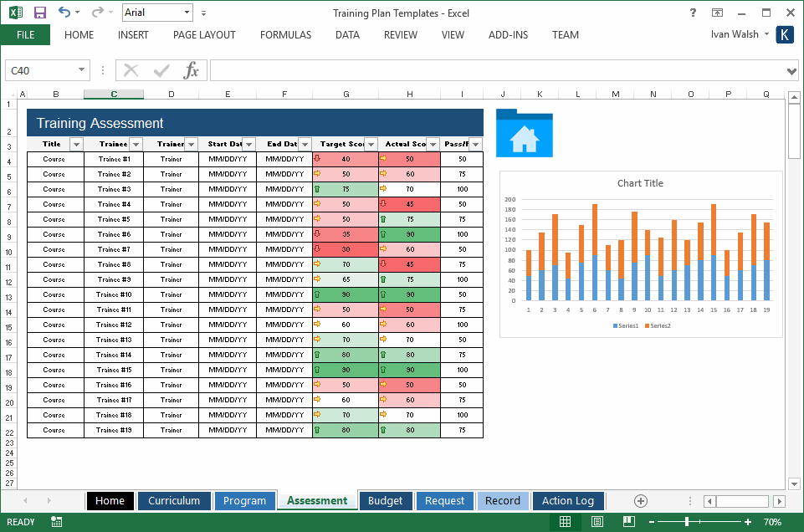Open the Name Box dropdown showing C40
This screenshot has height=532, width=804.
point(80,70)
